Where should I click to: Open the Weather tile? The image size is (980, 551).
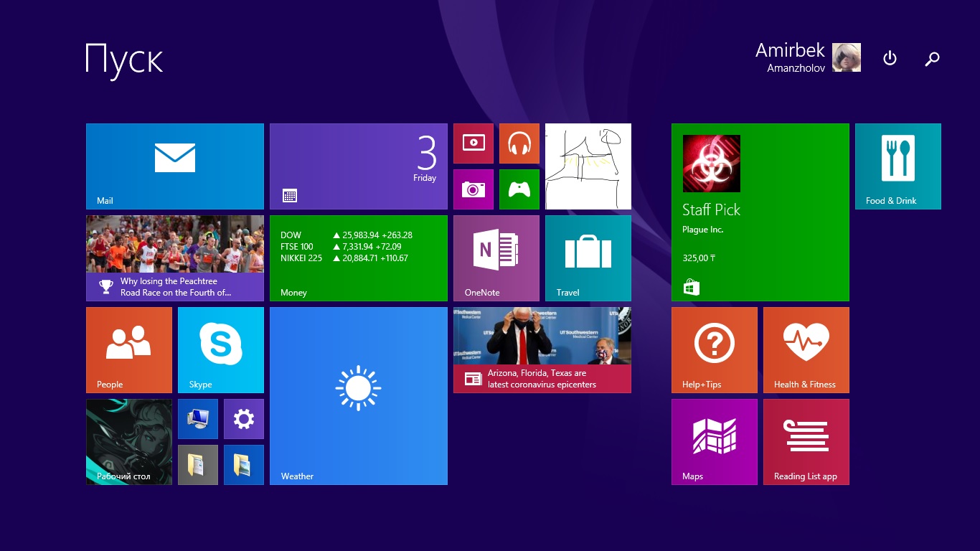point(359,396)
